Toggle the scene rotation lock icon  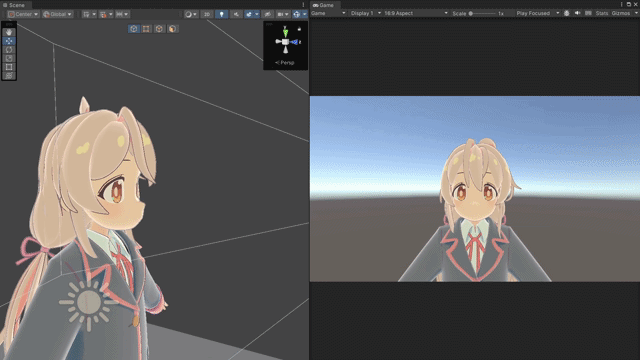tap(299, 29)
